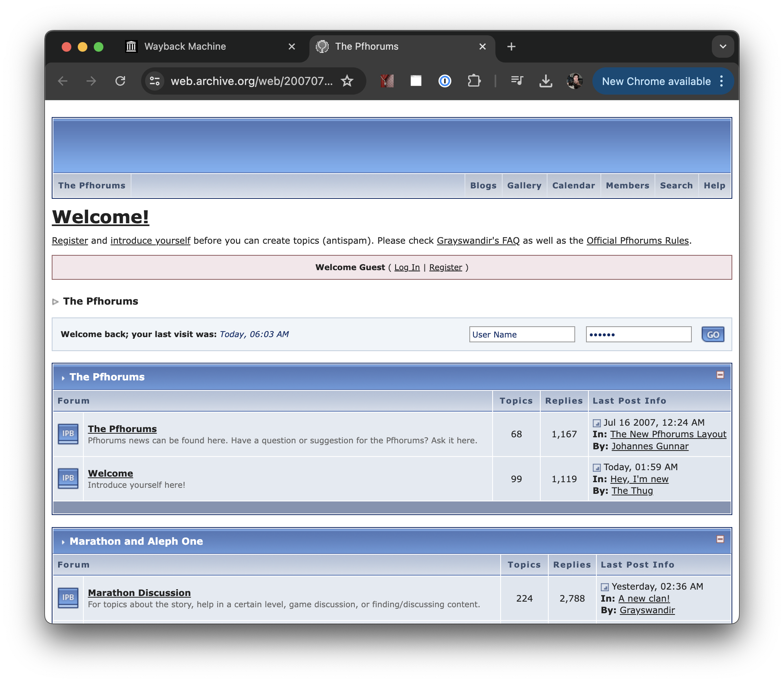View The Thug's profile
The width and height of the screenshot is (784, 683).
[632, 491]
